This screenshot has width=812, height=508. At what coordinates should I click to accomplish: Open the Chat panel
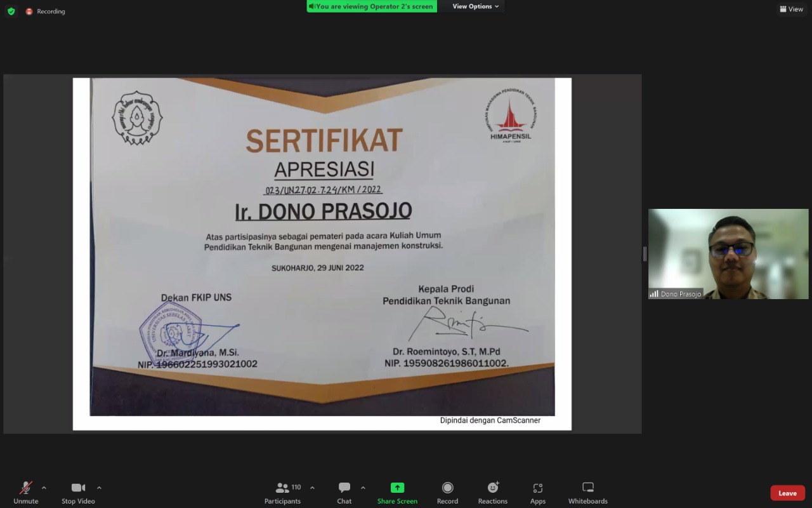[x=344, y=492]
